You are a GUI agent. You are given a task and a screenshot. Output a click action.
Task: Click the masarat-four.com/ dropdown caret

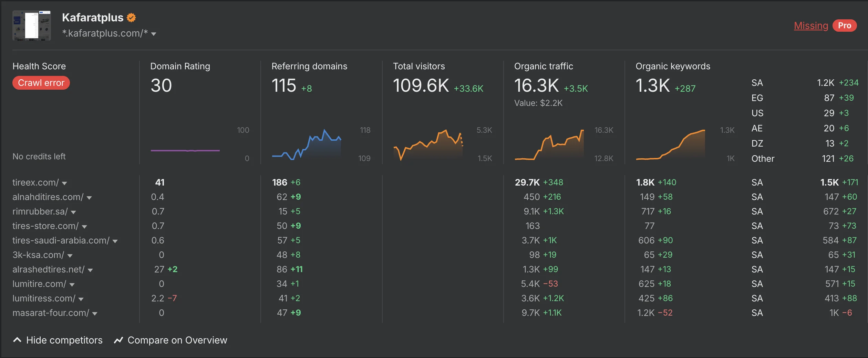tap(95, 314)
